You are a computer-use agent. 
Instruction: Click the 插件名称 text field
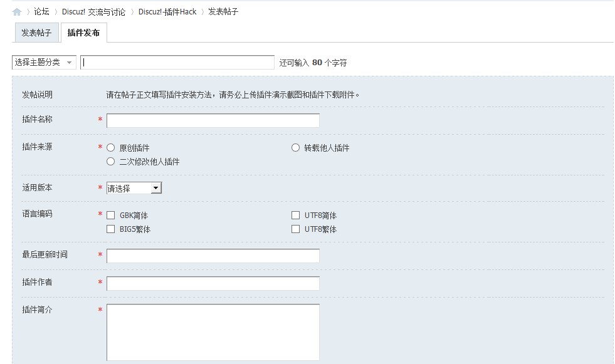(212, 120)
